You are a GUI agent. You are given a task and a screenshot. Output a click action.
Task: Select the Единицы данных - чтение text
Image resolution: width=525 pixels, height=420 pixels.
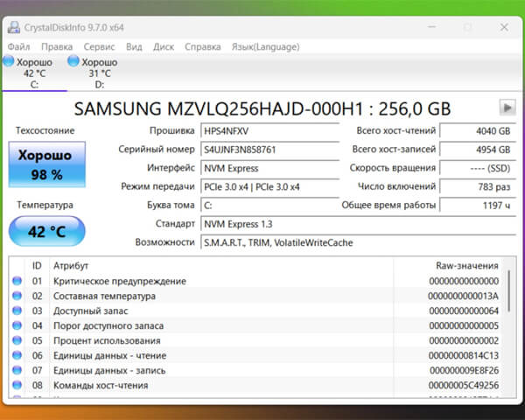click(x=110, y=355)
